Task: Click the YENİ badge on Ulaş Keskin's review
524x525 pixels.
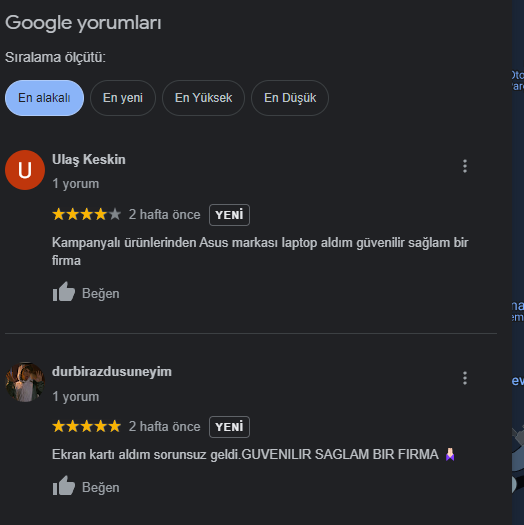Action: [229, 215]
